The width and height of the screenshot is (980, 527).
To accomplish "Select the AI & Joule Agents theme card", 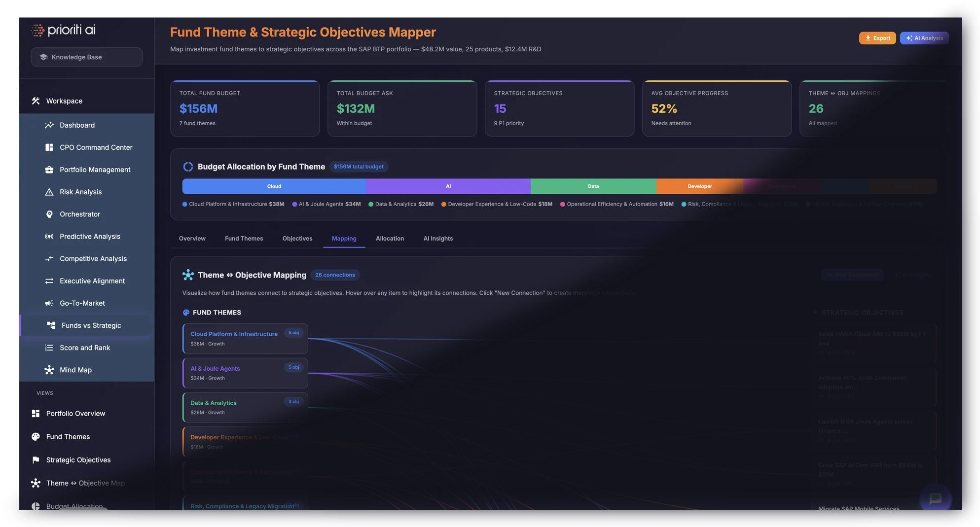I will tap(245, 373).
